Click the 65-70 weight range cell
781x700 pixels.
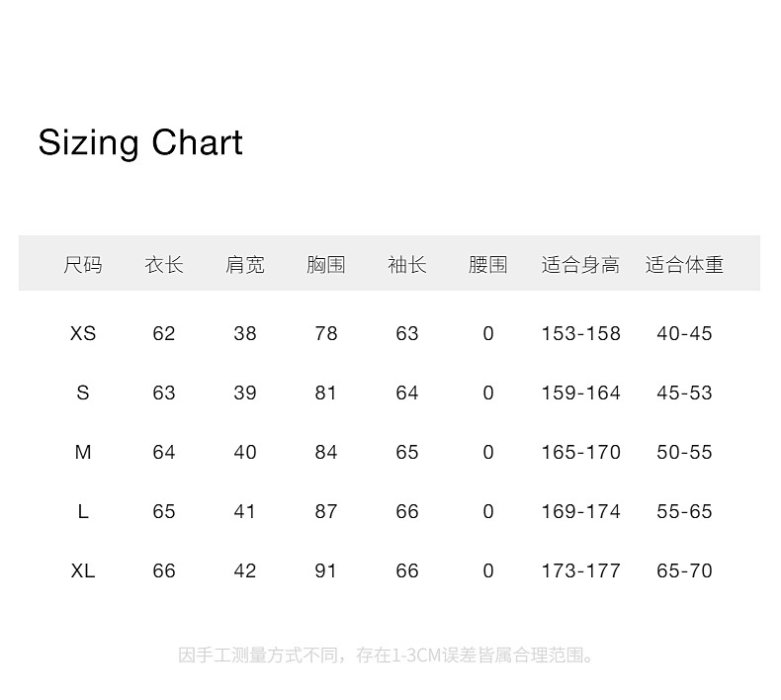(x=684, y=571)
